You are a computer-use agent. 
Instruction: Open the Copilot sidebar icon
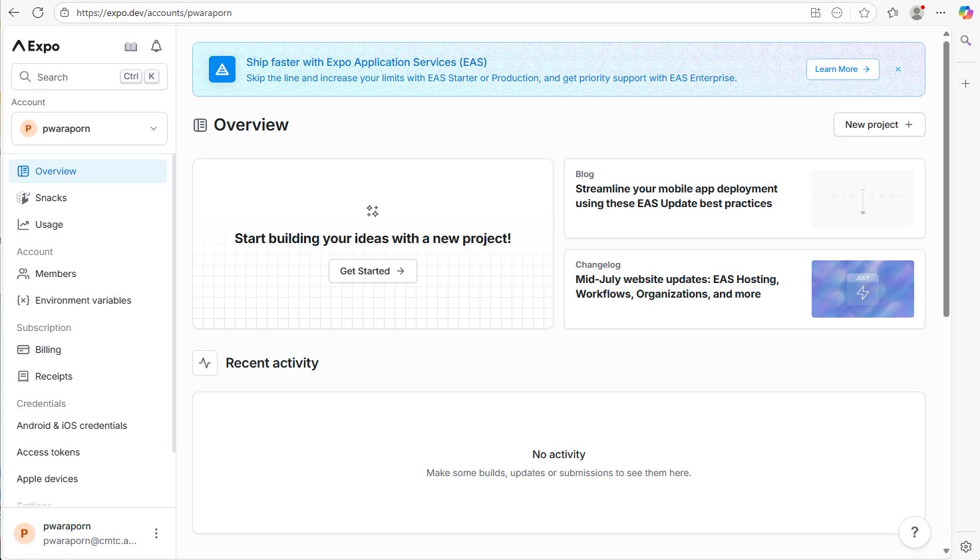point(965,13)
